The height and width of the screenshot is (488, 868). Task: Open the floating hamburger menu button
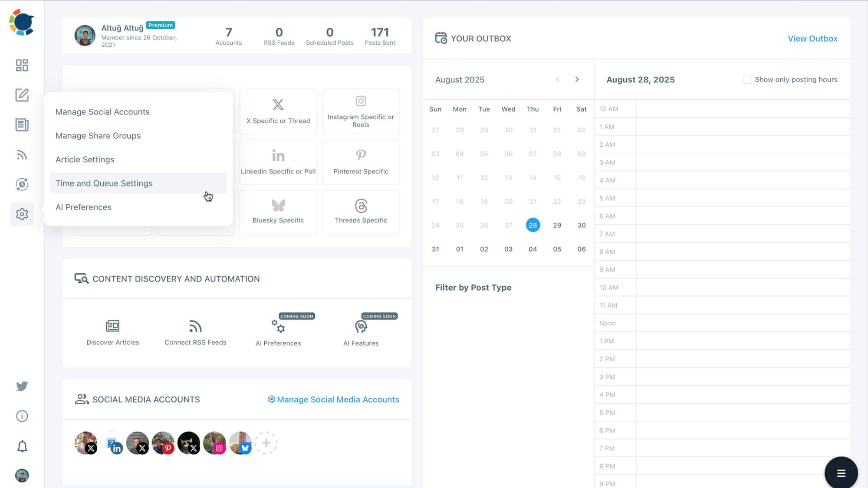point(841,473)
